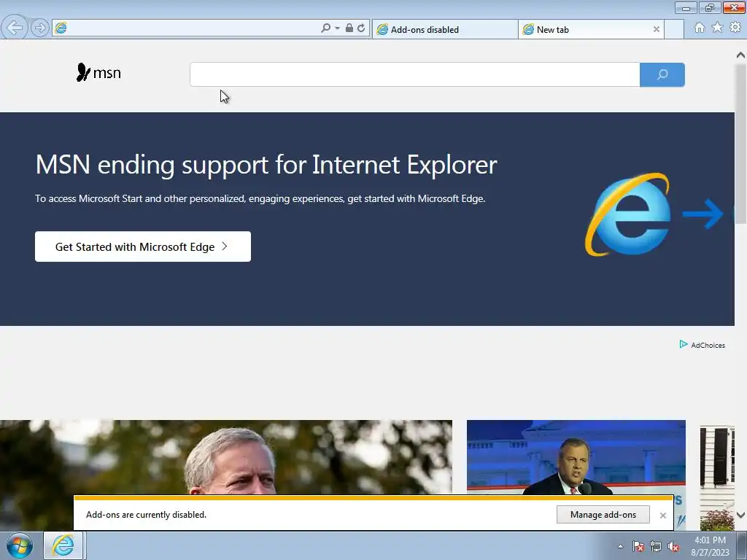Image resolution: width=747 pixels, height=560 pixels.
Task: Click Get Started with Microsoft Edge
Action: tap(143, 246)
